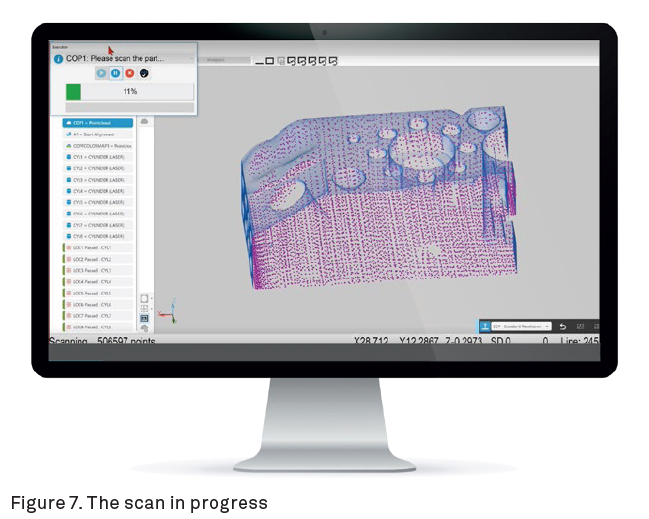Click the blue info icon beside COP1 message

pos(58,59)
